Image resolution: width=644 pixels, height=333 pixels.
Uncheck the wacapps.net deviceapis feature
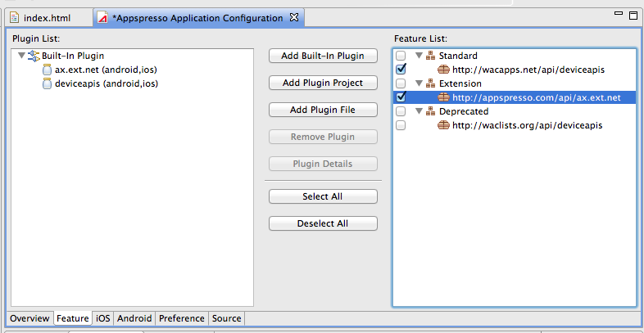[x=401, y=70]
